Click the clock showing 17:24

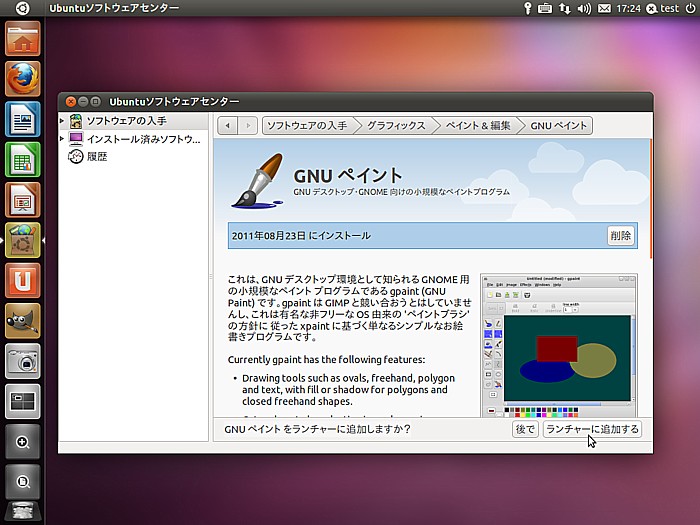pos(628,8)
